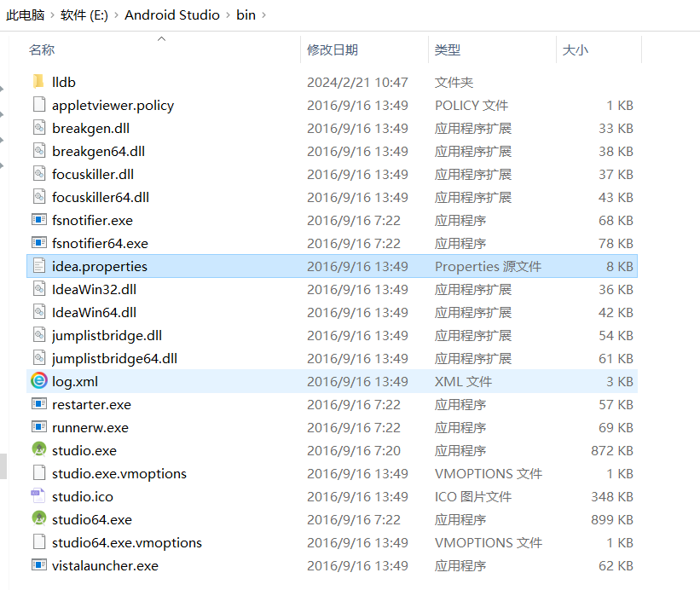Viewport: 700px width, 590px height.
Task: Click the idea.properties file icon
Action: coord(39,266)
